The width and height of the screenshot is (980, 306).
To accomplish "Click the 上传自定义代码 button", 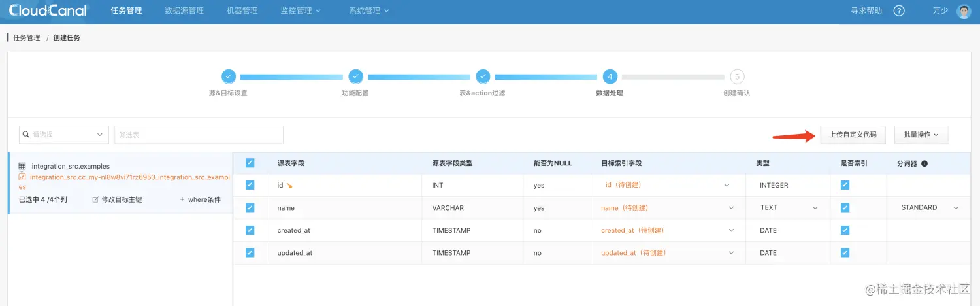I will click(853, 135).
